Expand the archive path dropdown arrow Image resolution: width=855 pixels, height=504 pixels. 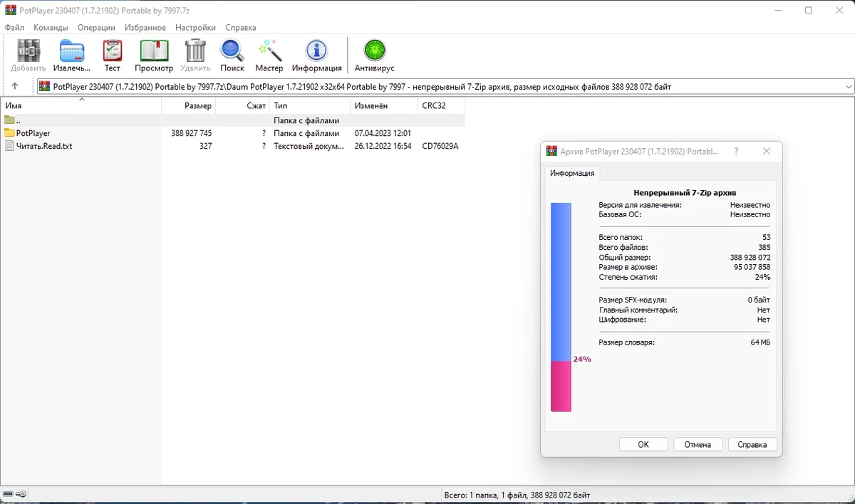coord(848,87)
